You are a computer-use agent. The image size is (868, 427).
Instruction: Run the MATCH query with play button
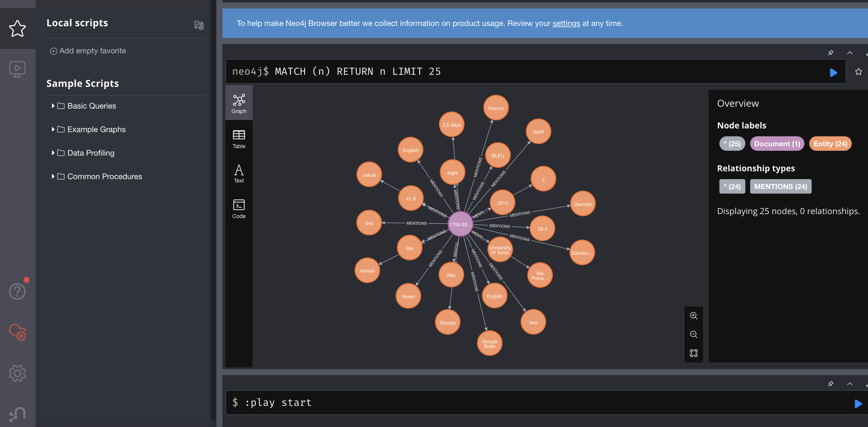[x=833, y=72]
